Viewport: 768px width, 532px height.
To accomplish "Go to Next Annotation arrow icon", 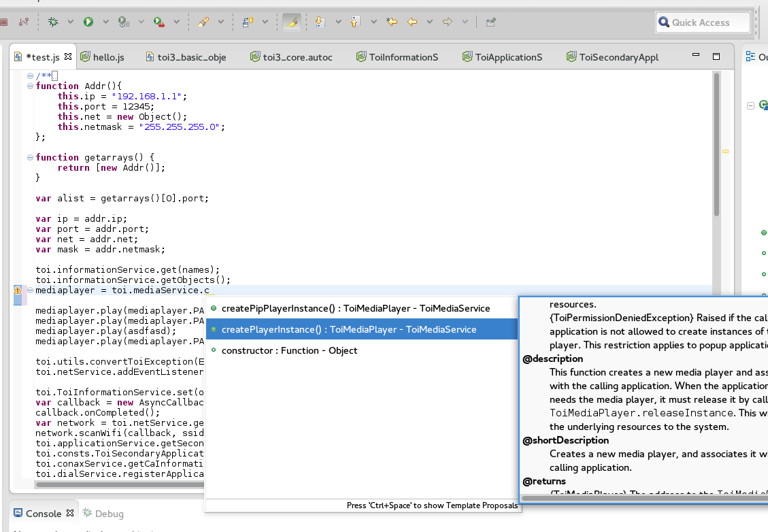I will pyautogui.click(x=320, y=22).
